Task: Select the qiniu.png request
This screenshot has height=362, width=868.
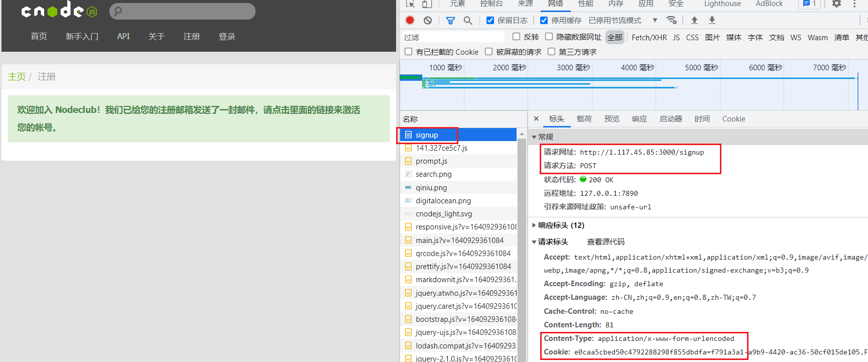Action: tap(458, 187)
